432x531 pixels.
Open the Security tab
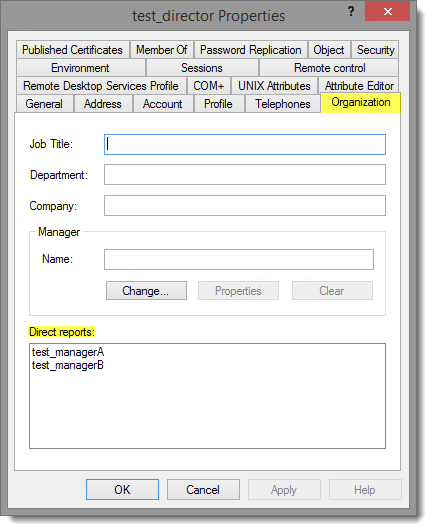375,50
